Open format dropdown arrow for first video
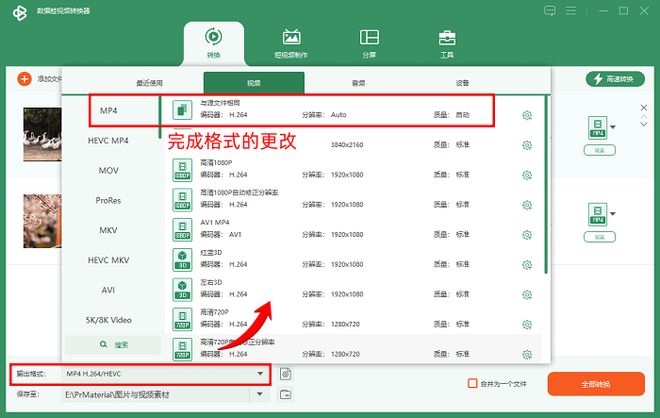The width and height of the screenshot is (660, 418). point(612,126)
